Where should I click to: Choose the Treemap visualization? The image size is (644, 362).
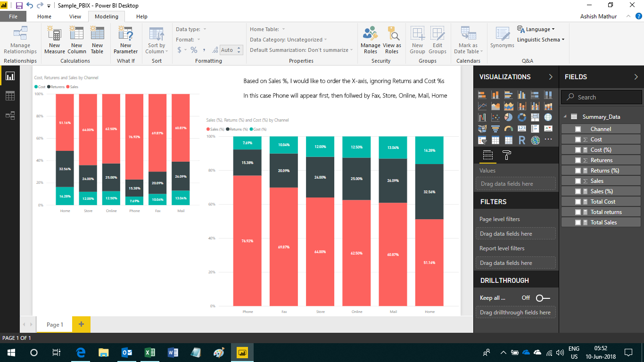535,117
